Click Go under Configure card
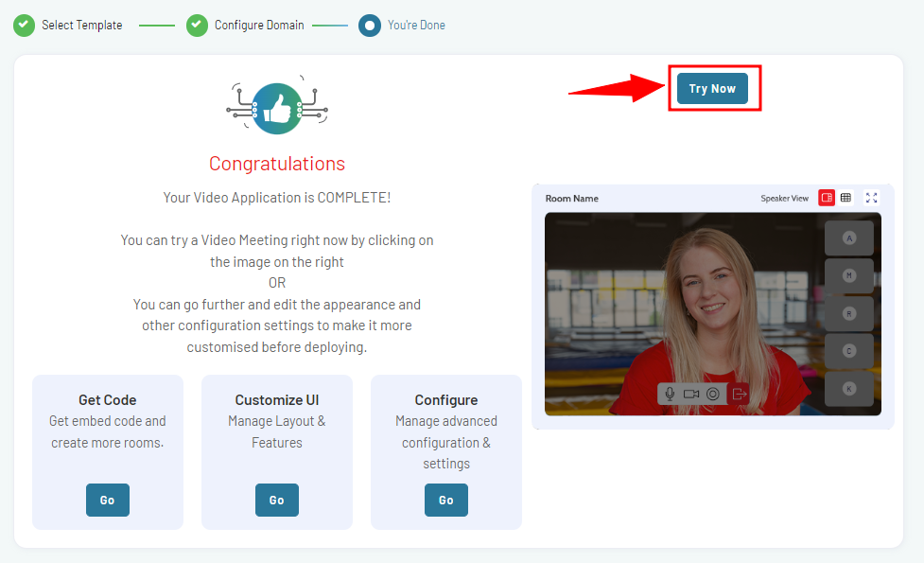Screen dimensions: 924x563 (x=446, y=500)
